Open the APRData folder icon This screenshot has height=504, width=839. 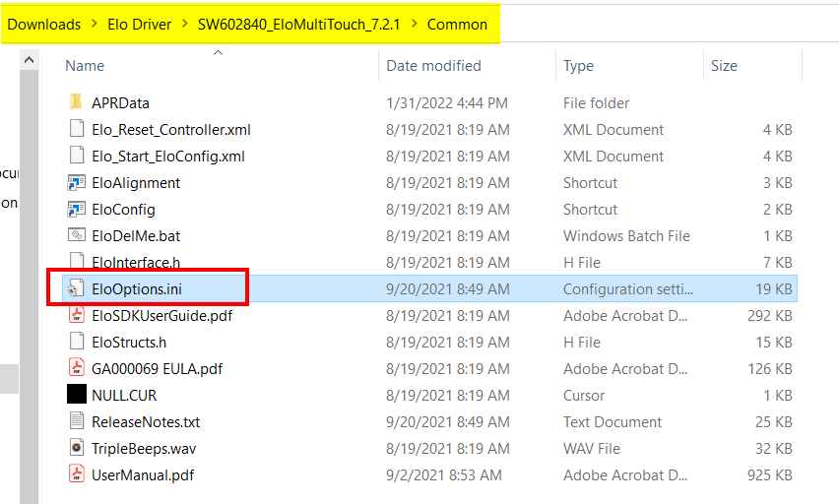click(x=76, y=102)
